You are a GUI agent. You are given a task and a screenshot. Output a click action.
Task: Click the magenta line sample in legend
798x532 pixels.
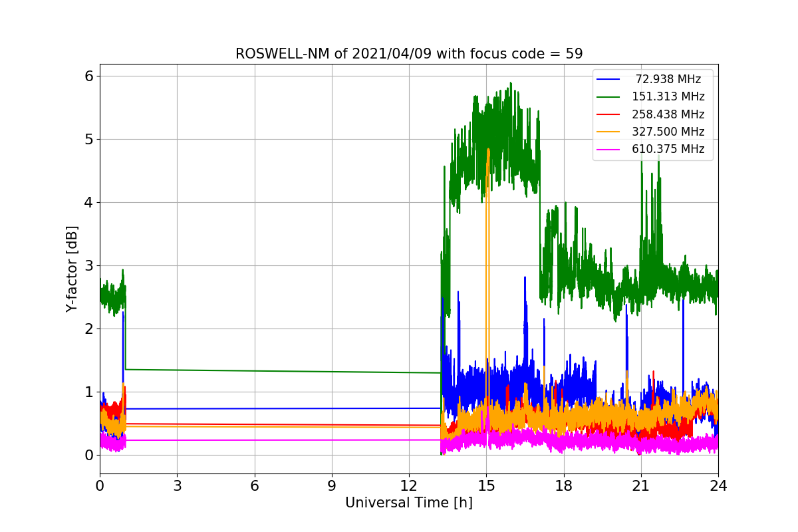[x=608, y=150]
